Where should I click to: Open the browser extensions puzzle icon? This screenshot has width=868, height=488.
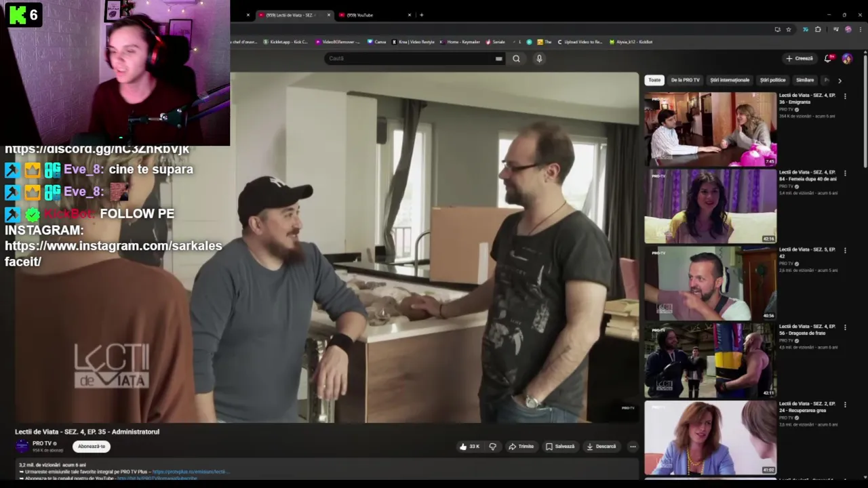tap(818, 29)
